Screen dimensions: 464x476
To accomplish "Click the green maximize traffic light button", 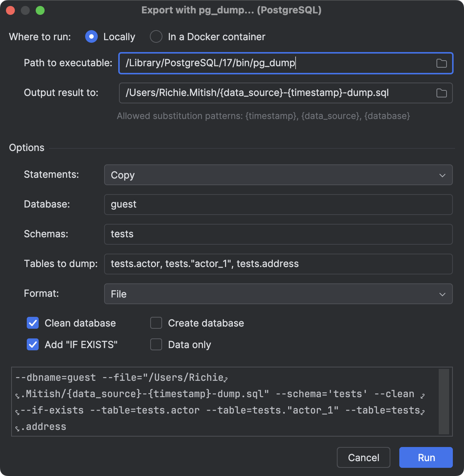I will click(41, 11).
